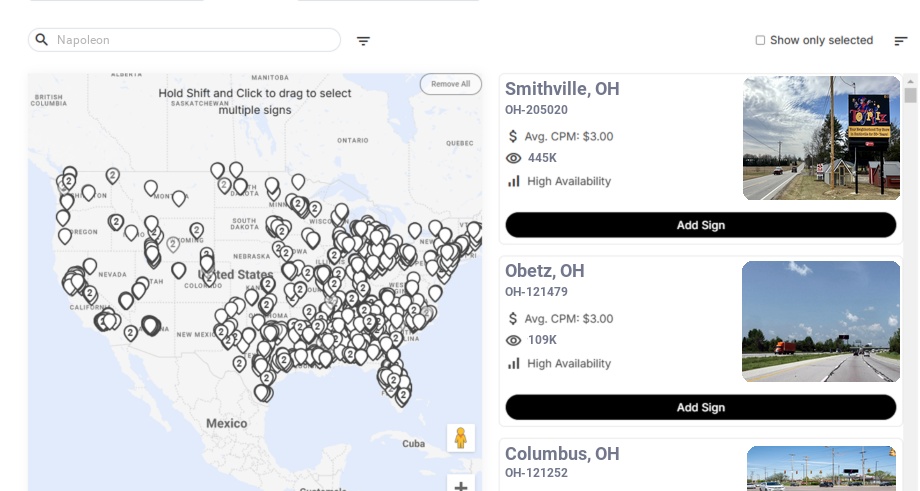The height and width of the screenshot is (491, 920).
Task: Open the Obetz highway photo thumbnail
Action: 821,321
